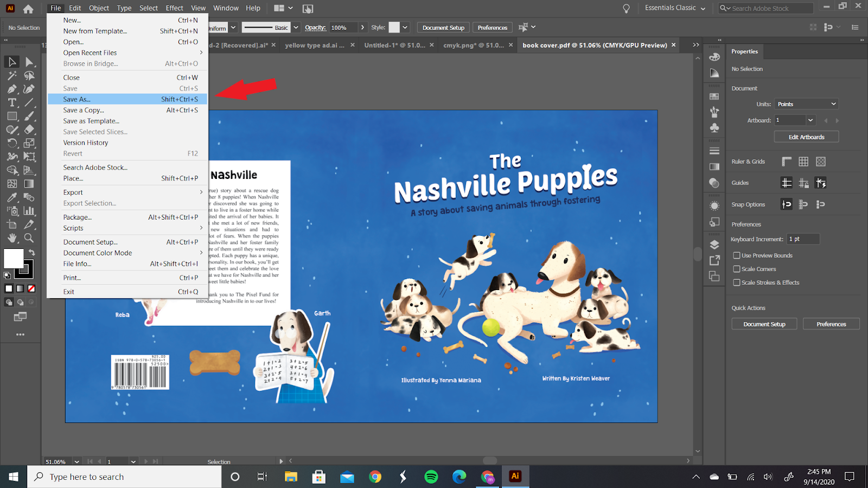Open brush definition Basic dropdown
The image size is (868, 488).
click(296, 28)
